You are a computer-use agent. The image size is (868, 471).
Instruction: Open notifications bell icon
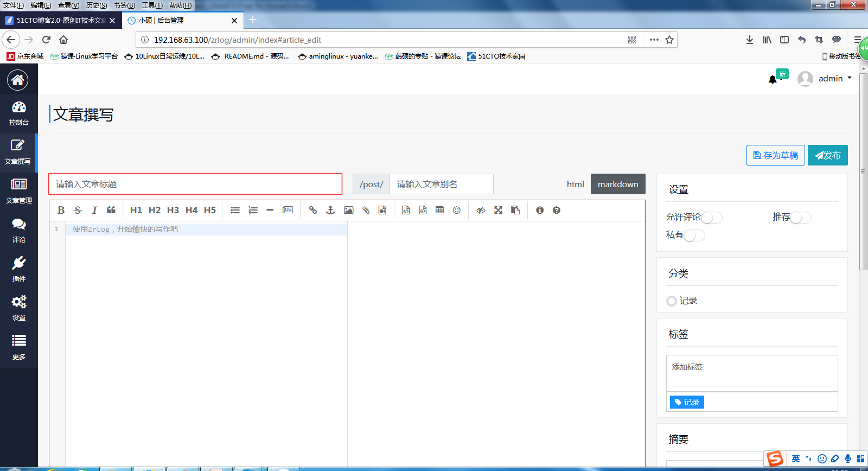pyautogui.click(x=773, y=80)
